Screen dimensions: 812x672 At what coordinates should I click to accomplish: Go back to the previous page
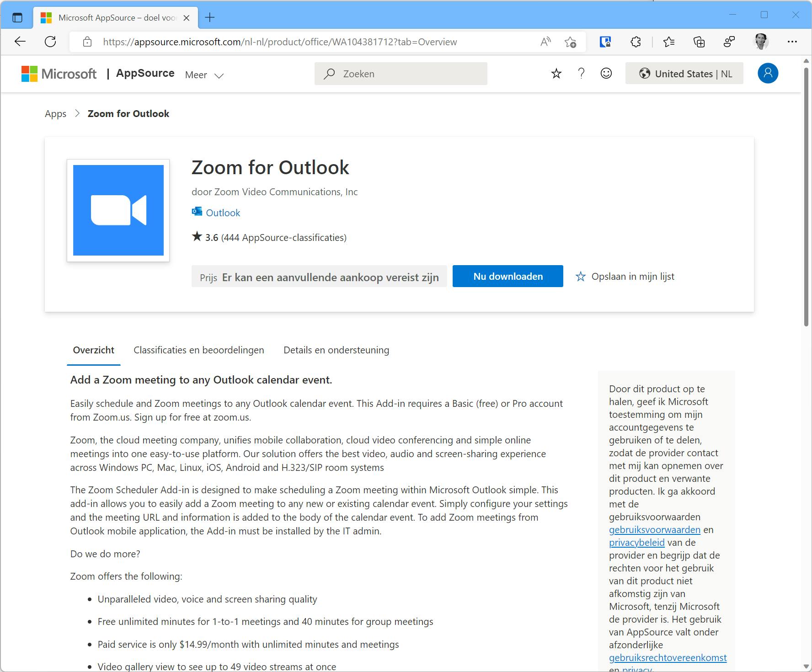[20, 42]
